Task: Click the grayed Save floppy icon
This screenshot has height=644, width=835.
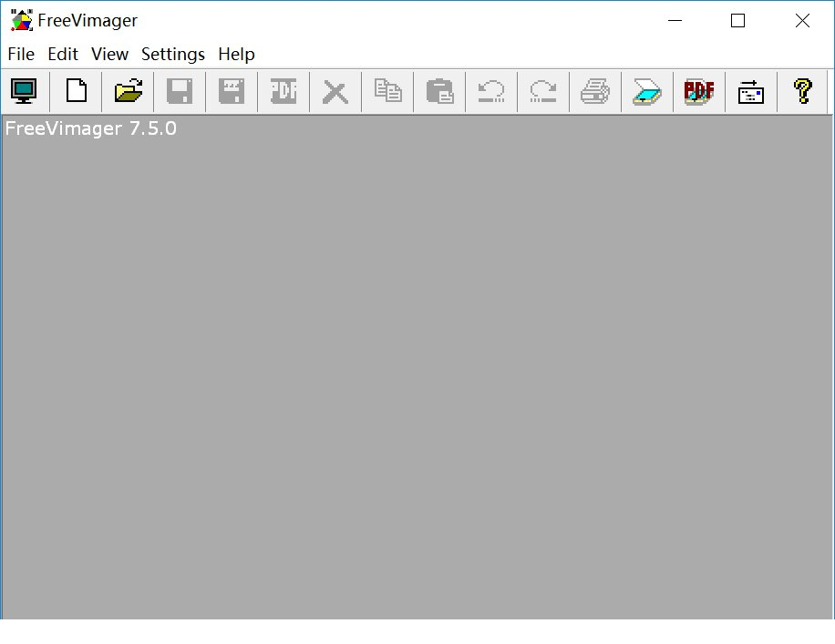Action: tap(180, 91)
